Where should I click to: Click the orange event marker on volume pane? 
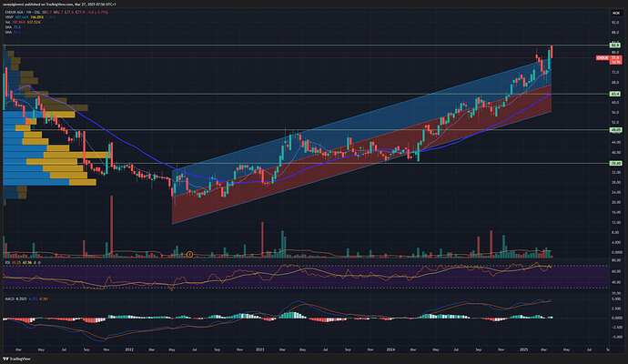coord(190,254)
